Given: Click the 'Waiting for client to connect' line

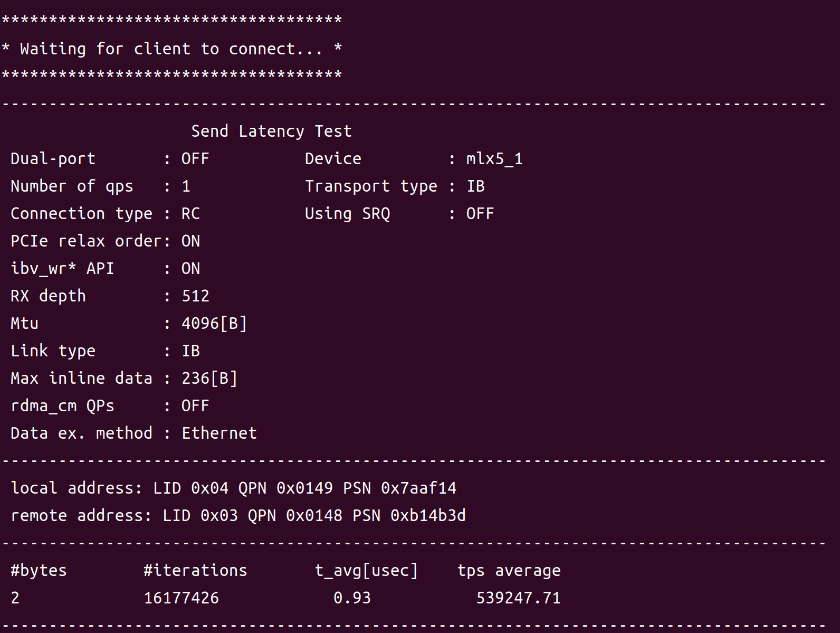Looking at the screenshot, I should 171,49.
